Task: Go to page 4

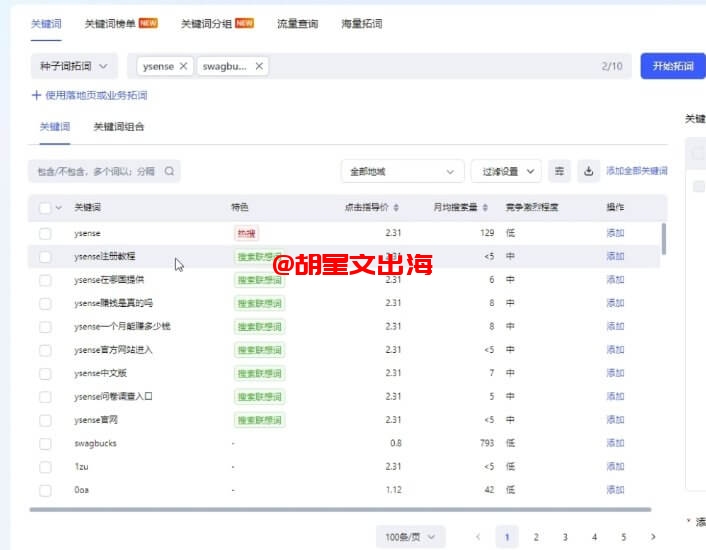Action: coord(594,537)
